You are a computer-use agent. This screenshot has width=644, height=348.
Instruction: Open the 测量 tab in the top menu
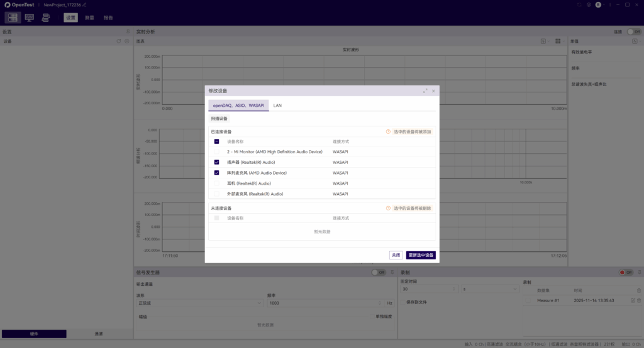click(x=89, y=18)
